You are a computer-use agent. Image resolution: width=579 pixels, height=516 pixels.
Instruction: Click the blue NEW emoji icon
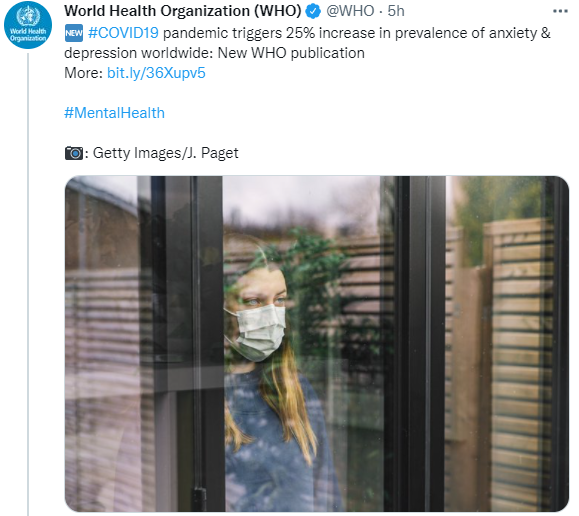(x=74, y=33)
